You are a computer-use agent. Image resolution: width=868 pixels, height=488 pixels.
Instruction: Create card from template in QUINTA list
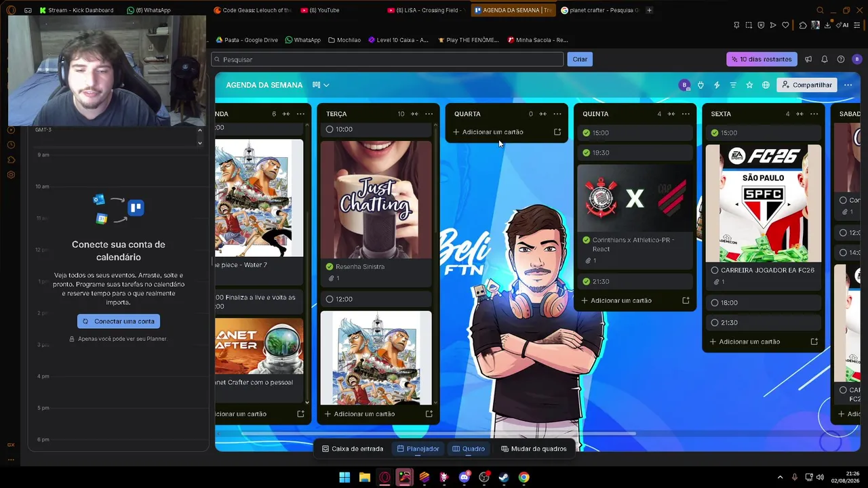[686, 300]
